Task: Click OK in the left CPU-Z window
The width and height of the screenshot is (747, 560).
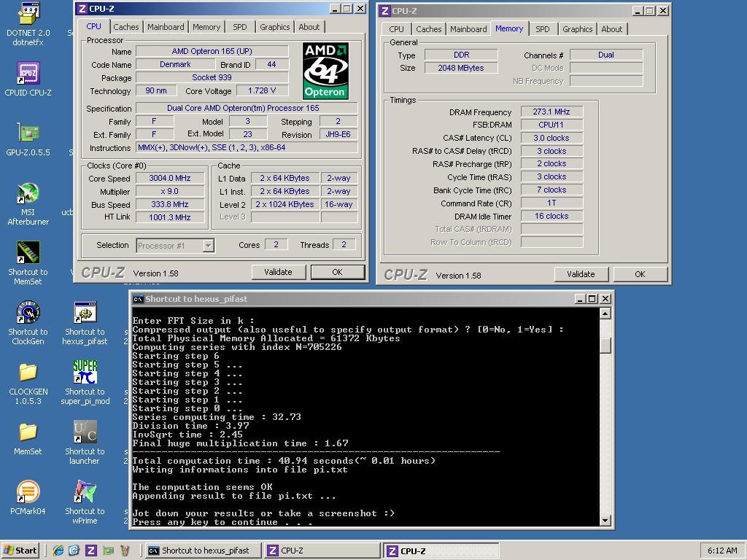Action: pos(337,272)
